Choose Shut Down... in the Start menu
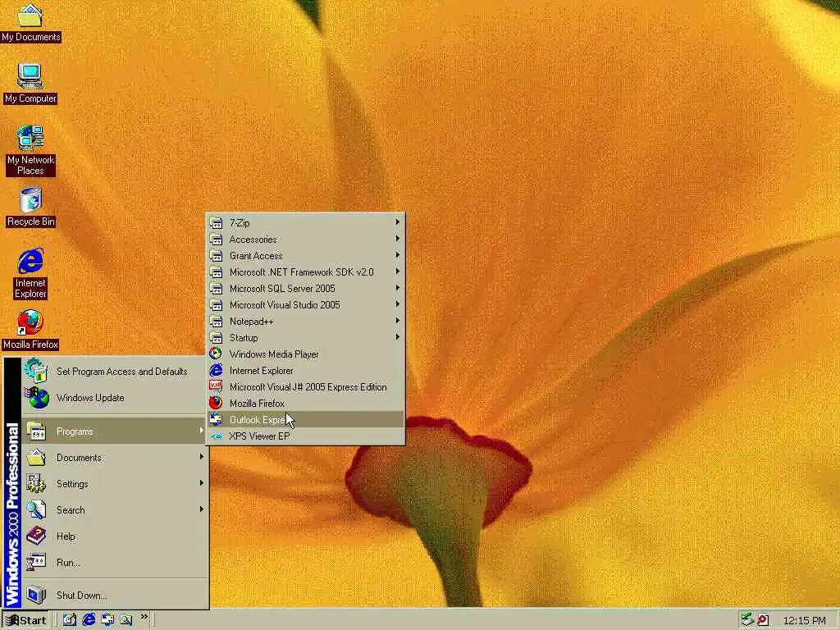This screenshot has width=840, height=630. coord(115,596)
